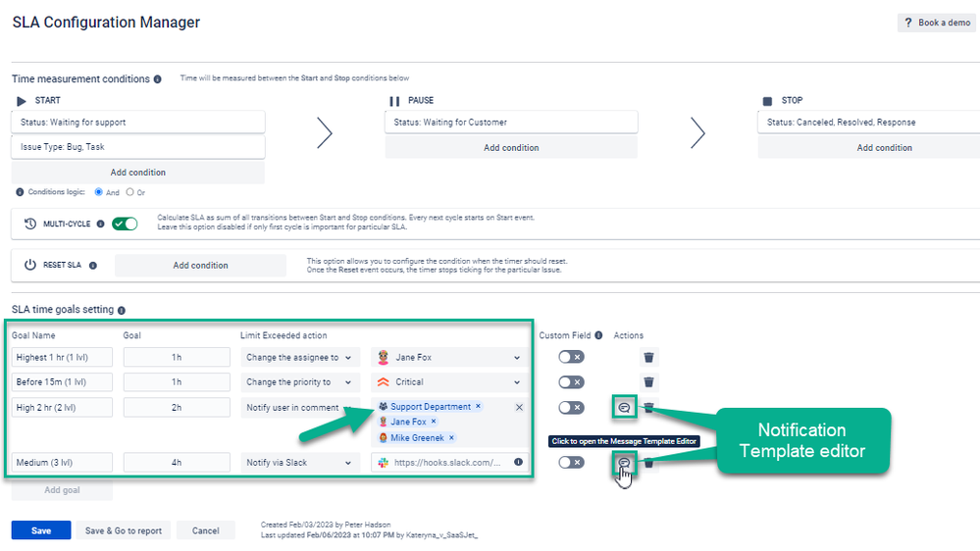Enable custom field for Highest 1 hr goal
Image resolution: width=980 pixels, height=551 pixels.
pyautogui.click(x=571, y=357)
